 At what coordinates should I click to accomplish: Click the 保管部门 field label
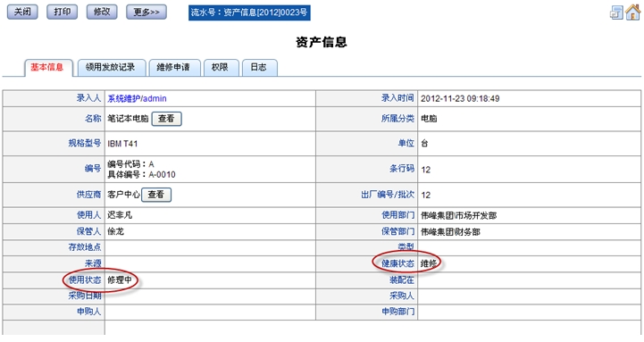(397, 231)
